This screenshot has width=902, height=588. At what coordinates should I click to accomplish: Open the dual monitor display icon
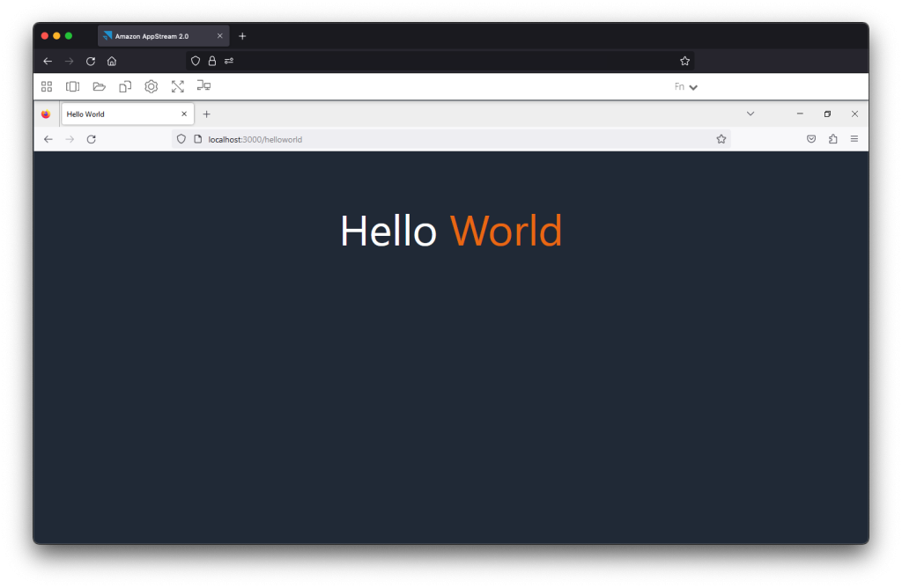pos(203,85)
